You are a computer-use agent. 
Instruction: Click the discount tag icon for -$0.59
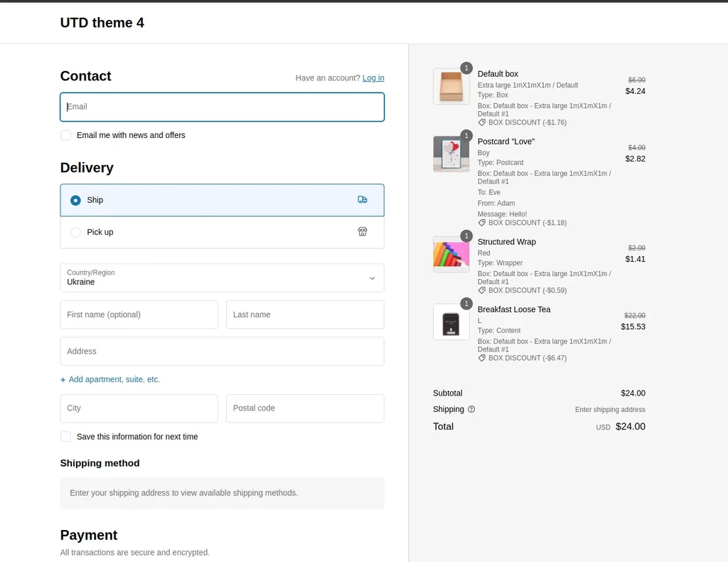pos(482,290)
